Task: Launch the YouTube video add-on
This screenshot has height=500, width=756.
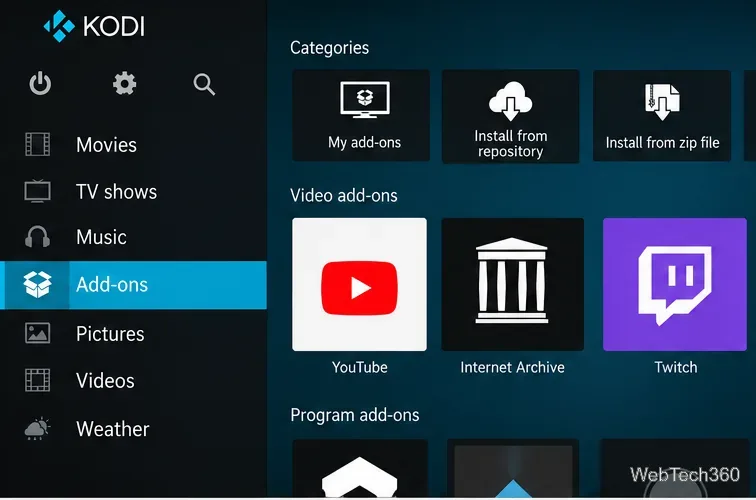Action: coord(359,284)
